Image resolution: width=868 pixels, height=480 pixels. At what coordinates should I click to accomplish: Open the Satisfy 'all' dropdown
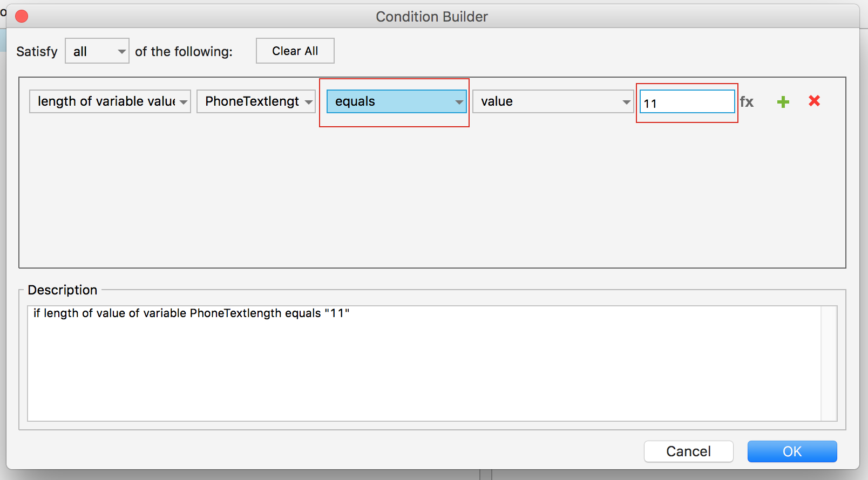pyautogui.click(x=97, y=51)
